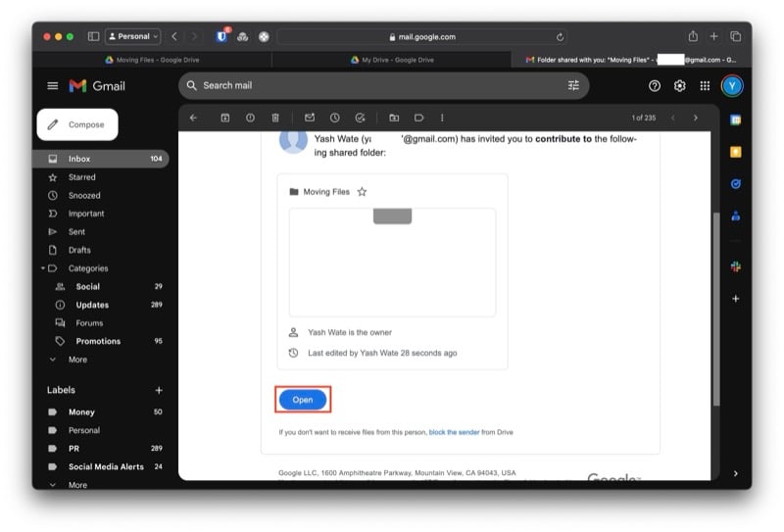This screenshot has height=532, width=784.
Task: Open Safari share menu icon
Action: click(693, 36)
